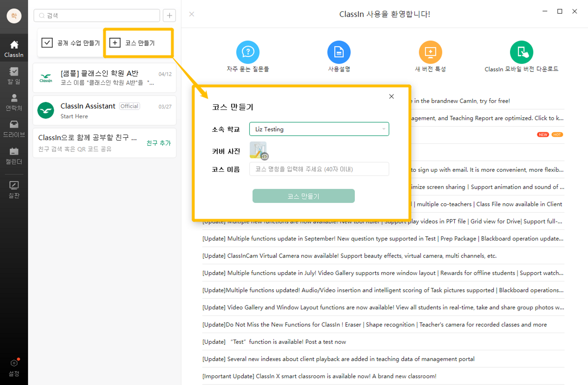Open the client playback indexes update notice

pyautogui.click(x=383, y=359)
